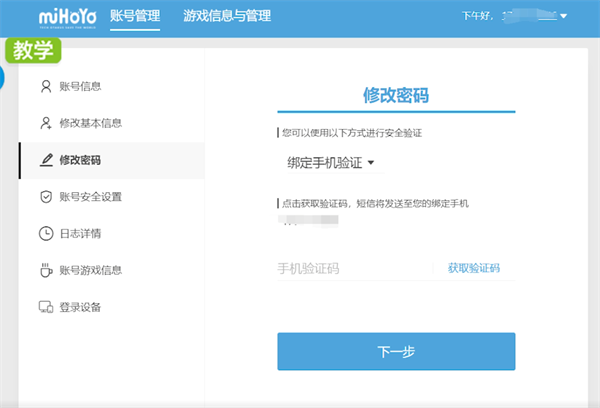Go to 账号安全设置 via sidebar label
The width and height of the screenshot is (600, 408).
click(90, 197)
